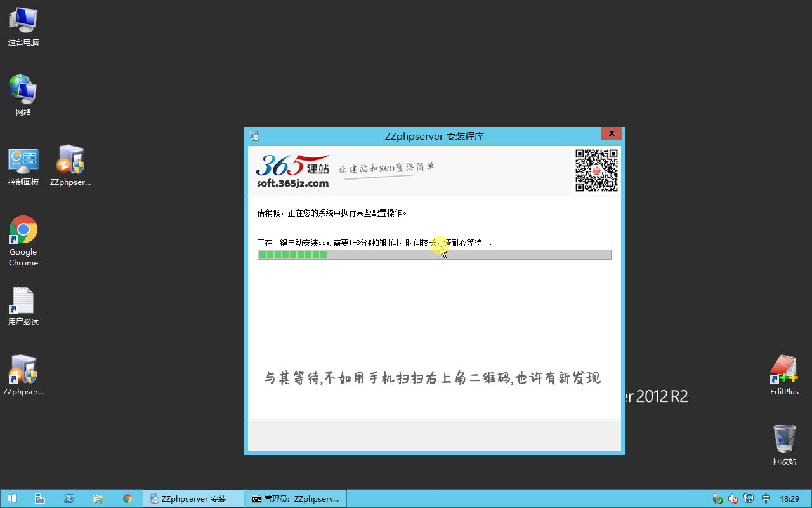
Task: Close the ZZphpserver 安装程序 window
Action: [612, 133]
